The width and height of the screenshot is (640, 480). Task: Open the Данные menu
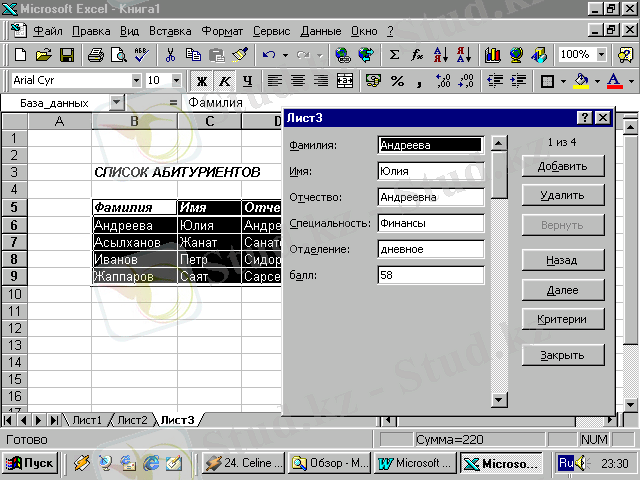(320, 31)
